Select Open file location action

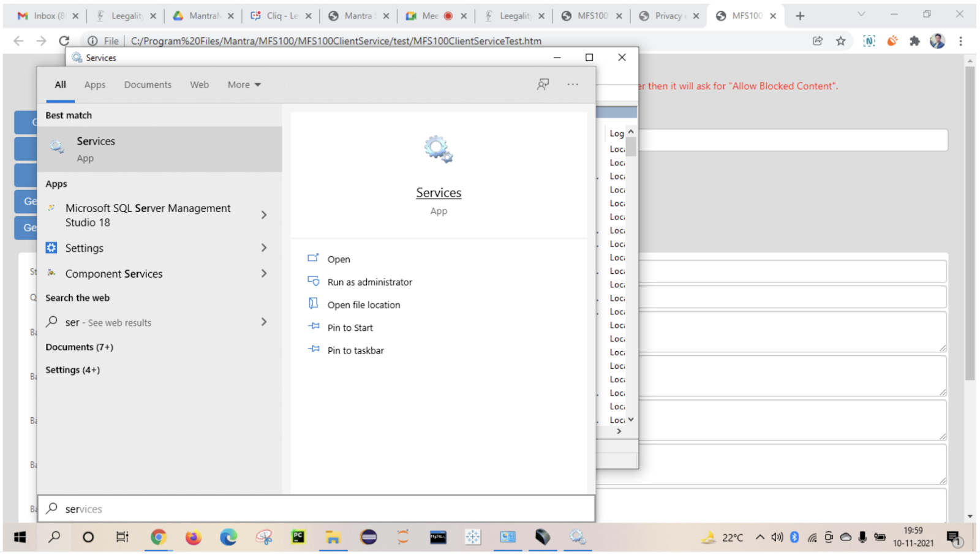pyautogui.click(x=363, y=305)
